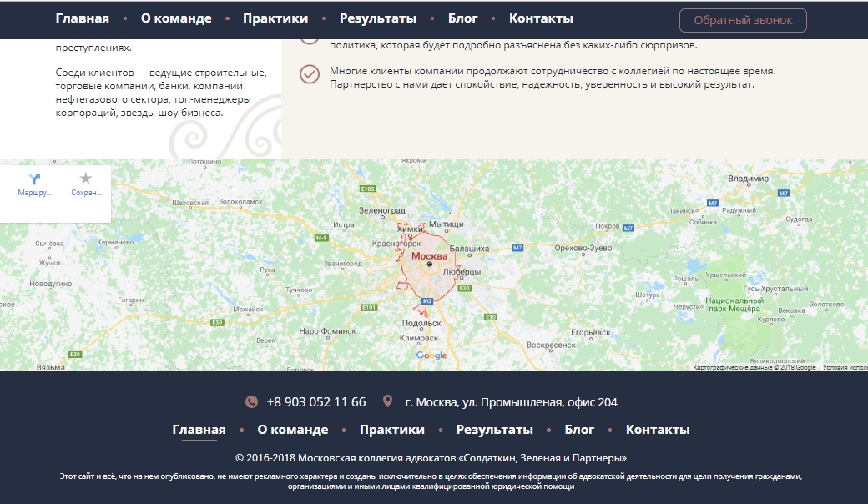Image resolution: width=868 pixels, height=504 pixels.
Task: Click the address 'г. Москва, ул. Промышленая, офис 204'
Action: click(511, 402)
